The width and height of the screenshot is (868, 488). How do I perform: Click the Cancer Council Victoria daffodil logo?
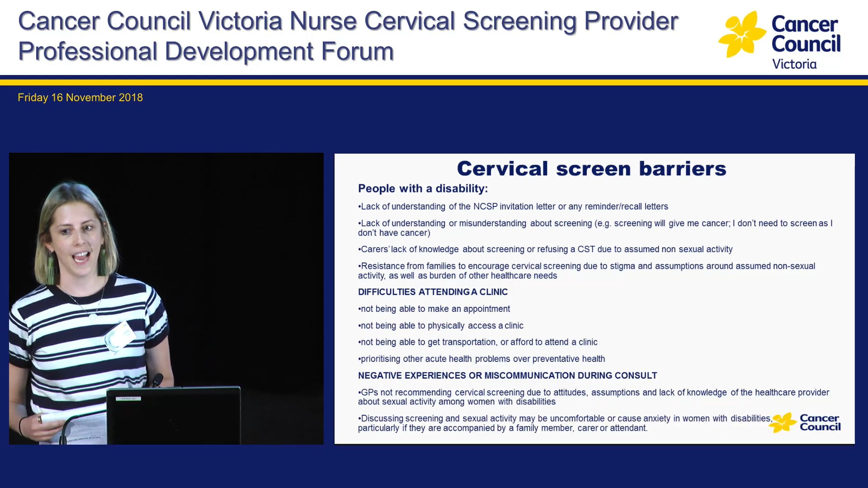tap(741, 35)
